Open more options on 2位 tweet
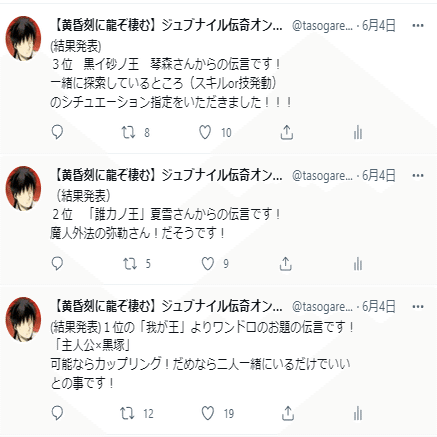 click(x=418, y=175)
